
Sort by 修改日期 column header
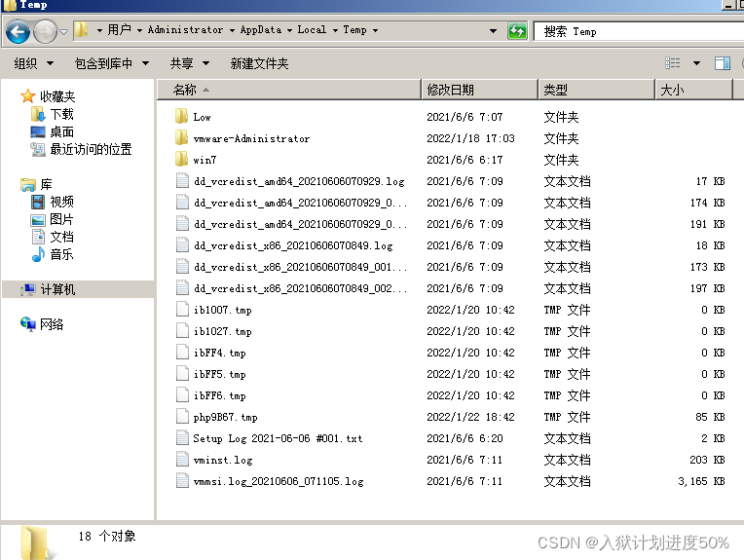tap(480, 90)
